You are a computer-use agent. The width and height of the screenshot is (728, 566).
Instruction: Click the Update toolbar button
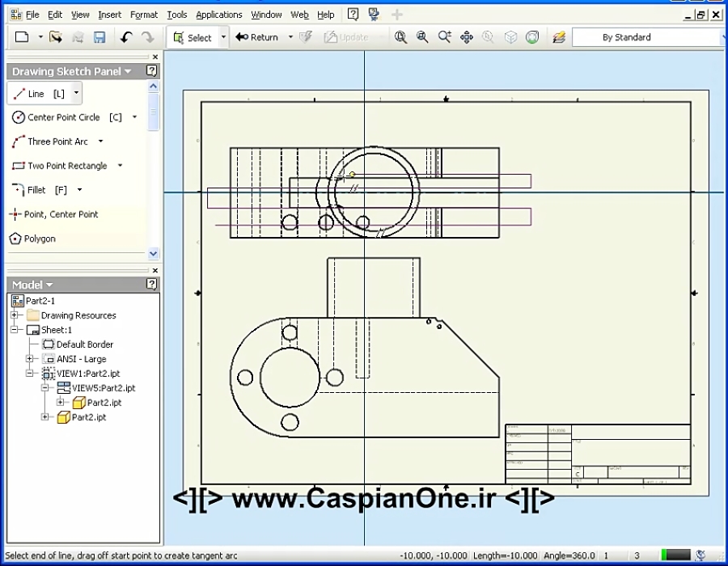pyautogui.click(x=349, y=36)
